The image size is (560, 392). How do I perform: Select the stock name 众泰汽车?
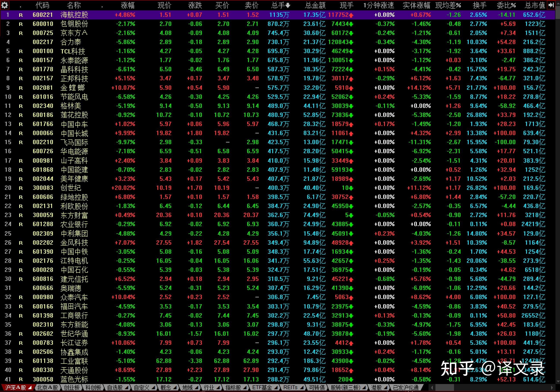(74, 297)
